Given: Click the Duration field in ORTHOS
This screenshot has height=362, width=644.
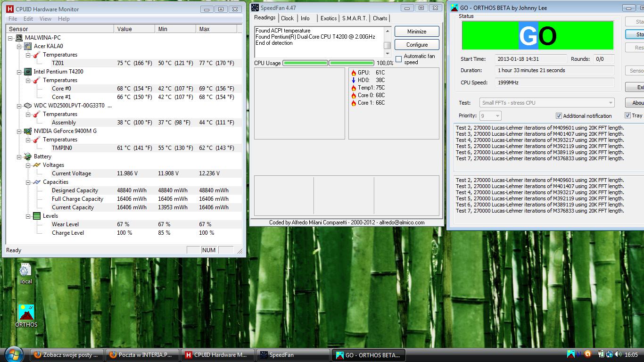Looking at the screenshot, I should click(555, 71).
